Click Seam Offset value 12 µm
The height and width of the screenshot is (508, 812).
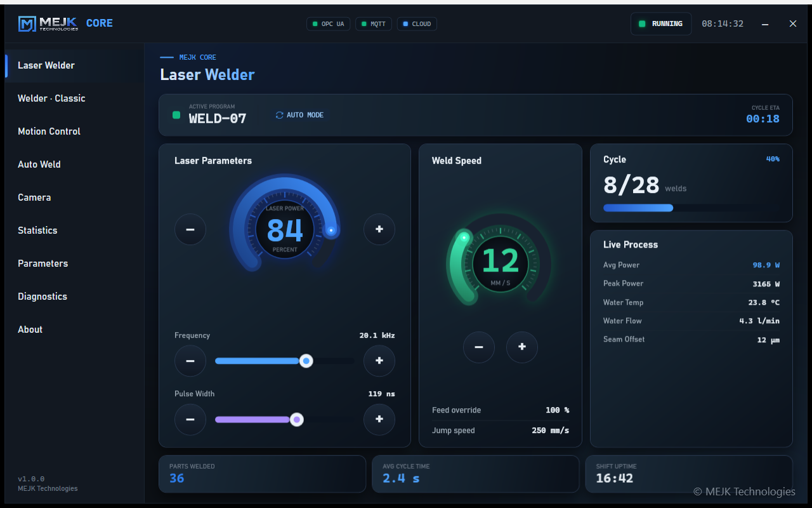click(768, 340)
